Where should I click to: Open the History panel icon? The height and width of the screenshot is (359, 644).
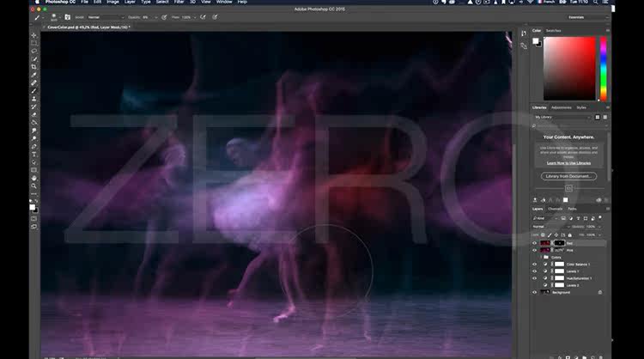(x=524, y=33)
